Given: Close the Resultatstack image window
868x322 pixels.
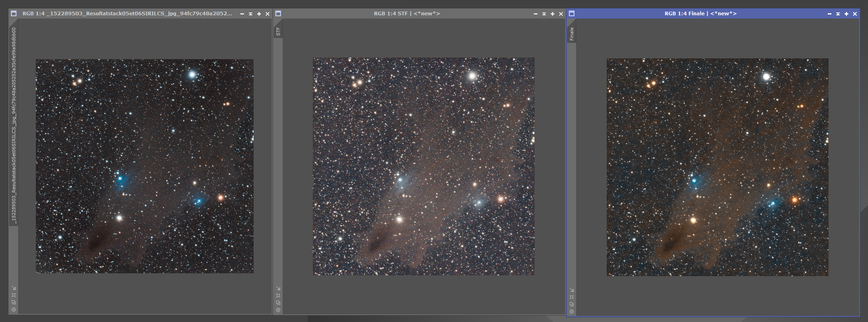Looking at the screenshot, I should pos(267,14).
